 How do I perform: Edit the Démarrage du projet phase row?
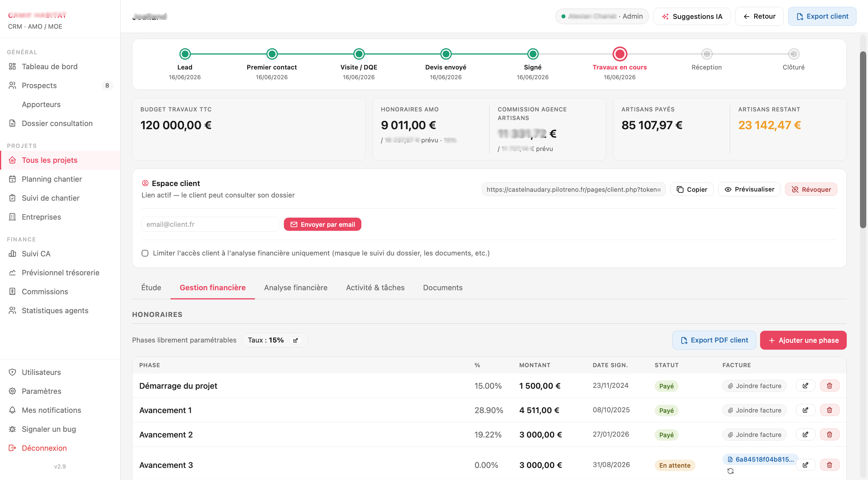(x=805, y=386)
